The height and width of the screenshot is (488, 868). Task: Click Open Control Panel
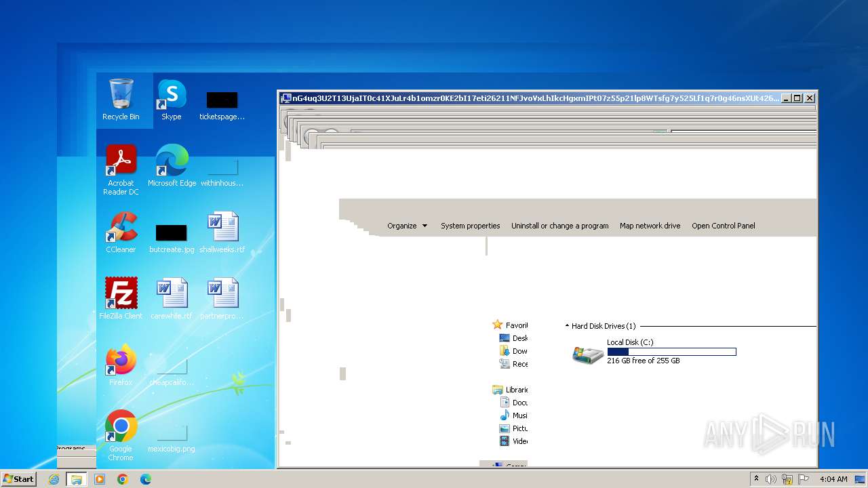tap(724, 226)
